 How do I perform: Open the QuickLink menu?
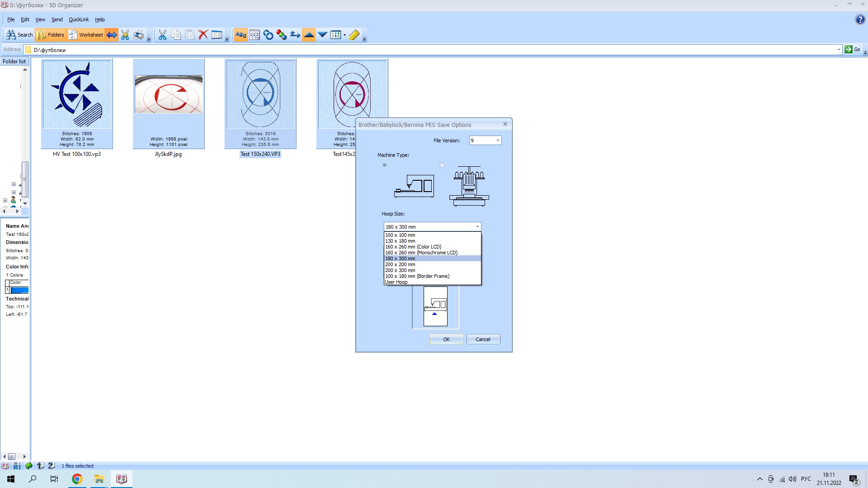coord(79,19)
